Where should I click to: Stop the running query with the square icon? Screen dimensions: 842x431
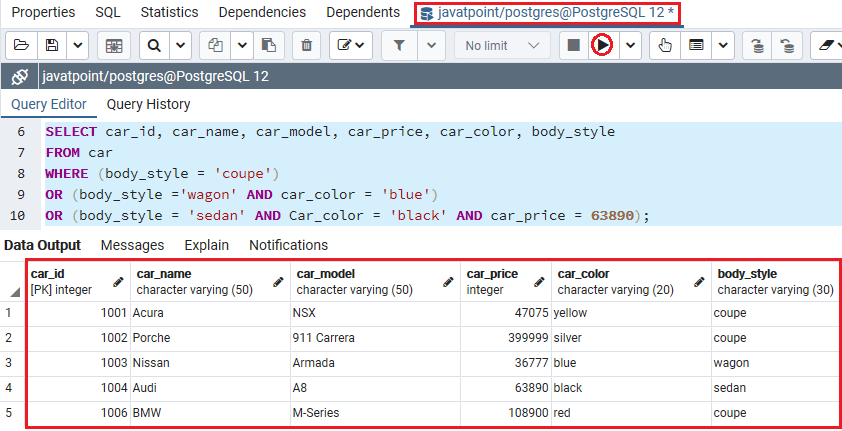(574, 46)
